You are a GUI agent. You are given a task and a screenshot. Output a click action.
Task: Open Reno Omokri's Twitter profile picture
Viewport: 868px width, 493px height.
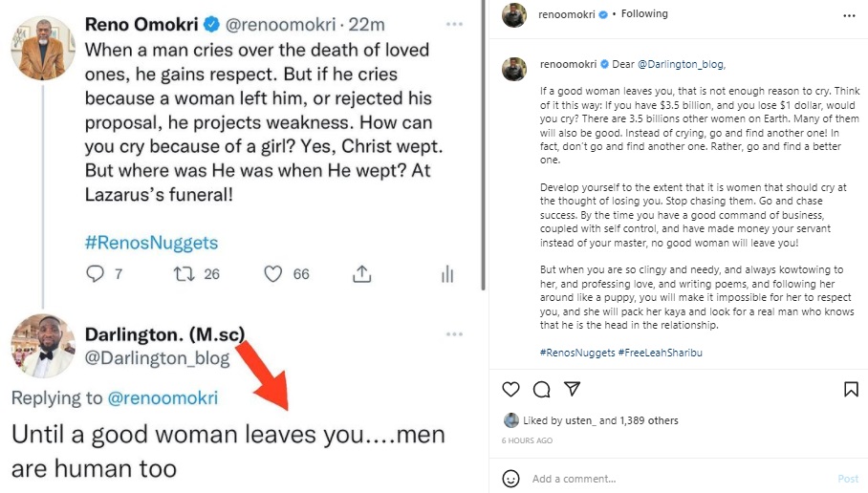(x=43, y=47)
